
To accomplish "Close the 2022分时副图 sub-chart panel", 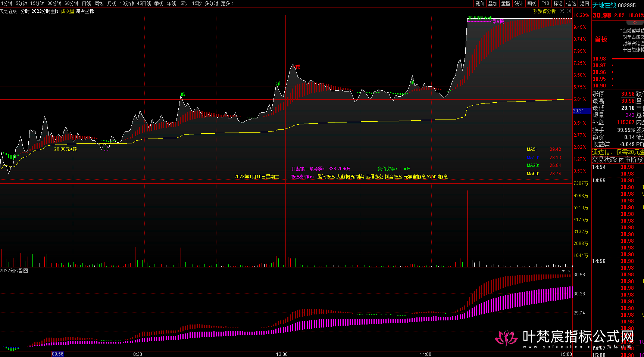I will (x=569, y=271).
